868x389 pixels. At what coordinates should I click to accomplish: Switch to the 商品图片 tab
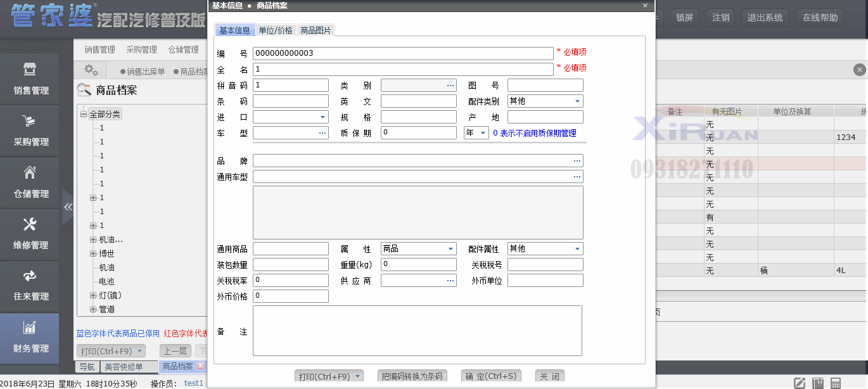(x=316, y=30)
